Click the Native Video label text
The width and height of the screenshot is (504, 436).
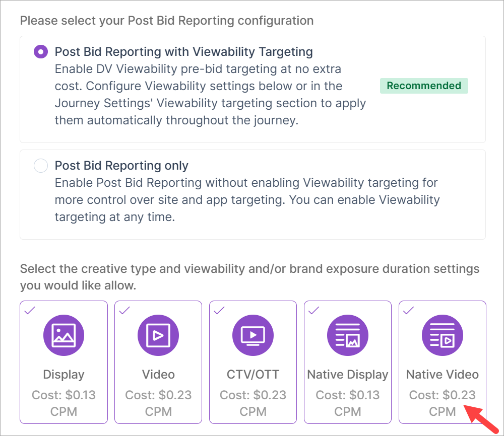click(x=443, y=375)
